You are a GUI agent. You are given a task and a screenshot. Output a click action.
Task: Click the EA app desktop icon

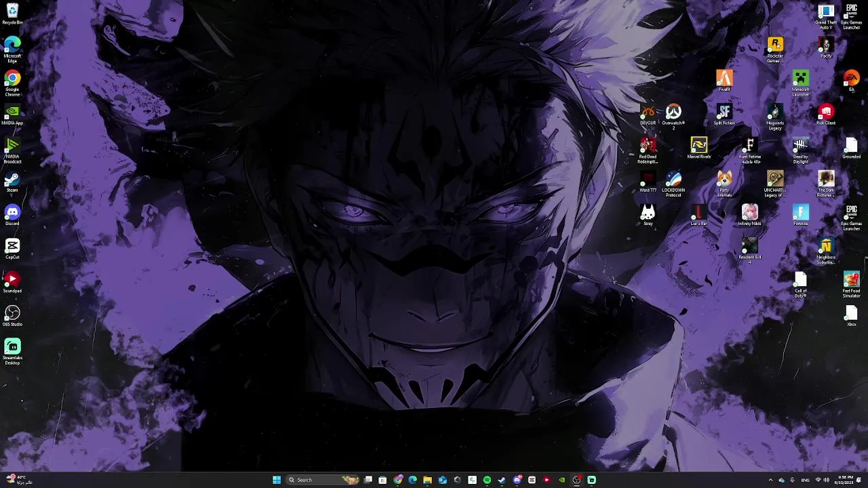pyautogui.click(x=852, y=81)
